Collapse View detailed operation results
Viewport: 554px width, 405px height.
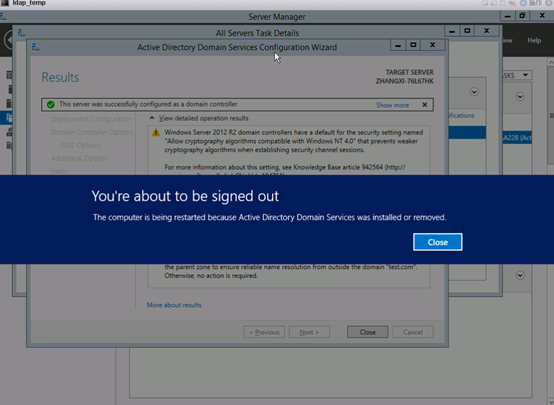coord(152,118)
